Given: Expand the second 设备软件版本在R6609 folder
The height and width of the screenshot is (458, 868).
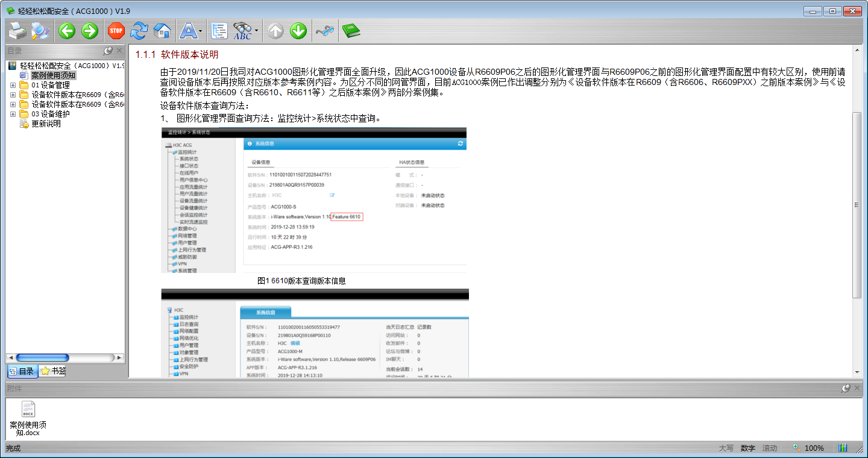Looking at the screenshot, I should point(13,104).
